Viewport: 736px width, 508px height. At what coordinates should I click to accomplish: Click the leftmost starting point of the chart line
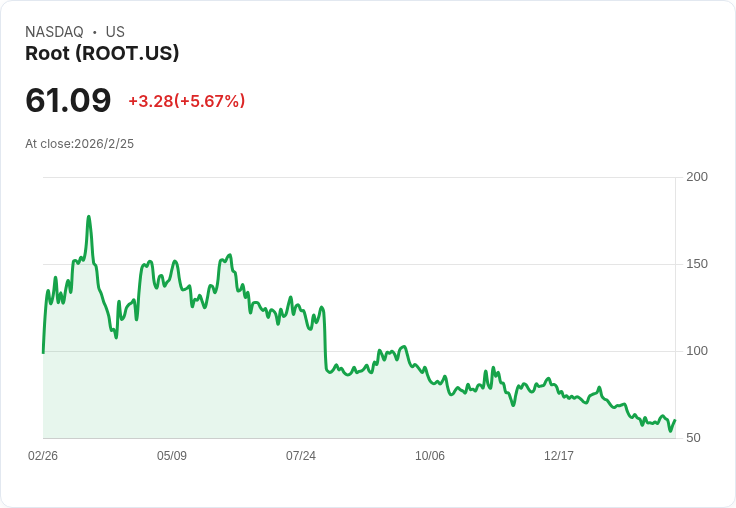43,352
